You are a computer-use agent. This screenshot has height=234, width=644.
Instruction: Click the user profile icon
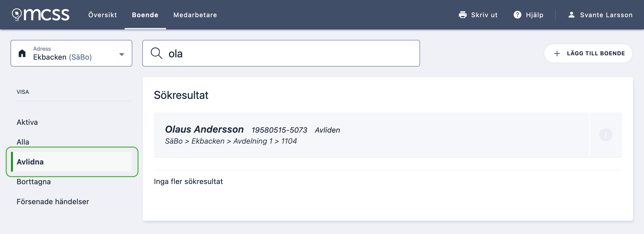tap(571, 15)
